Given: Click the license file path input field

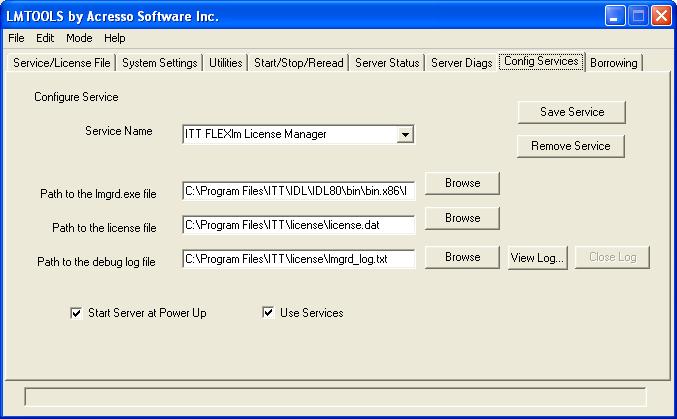Looking at the screenshot, I should tap(299, 225).
